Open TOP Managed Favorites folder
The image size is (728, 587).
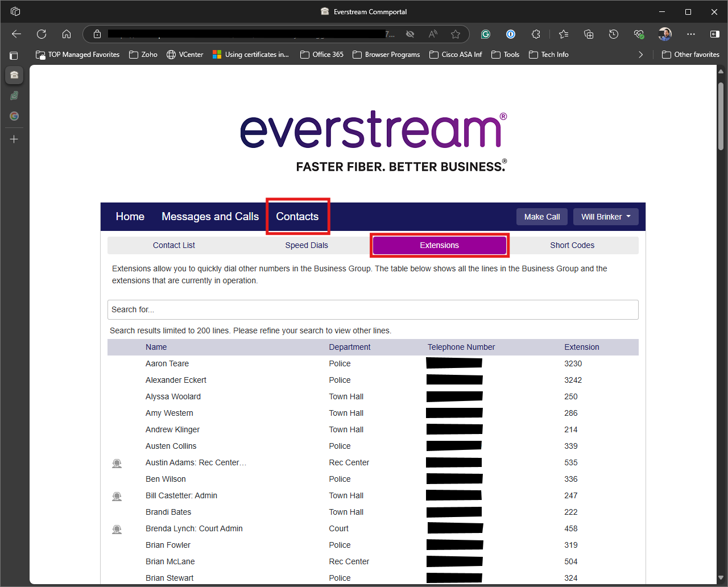point(77,55)
